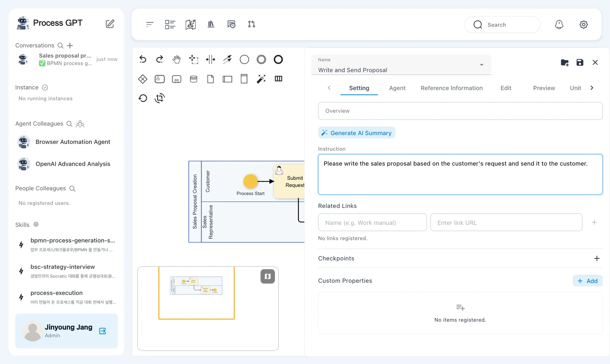
Task: Click the Overview input field
Action: coord(460,111)
